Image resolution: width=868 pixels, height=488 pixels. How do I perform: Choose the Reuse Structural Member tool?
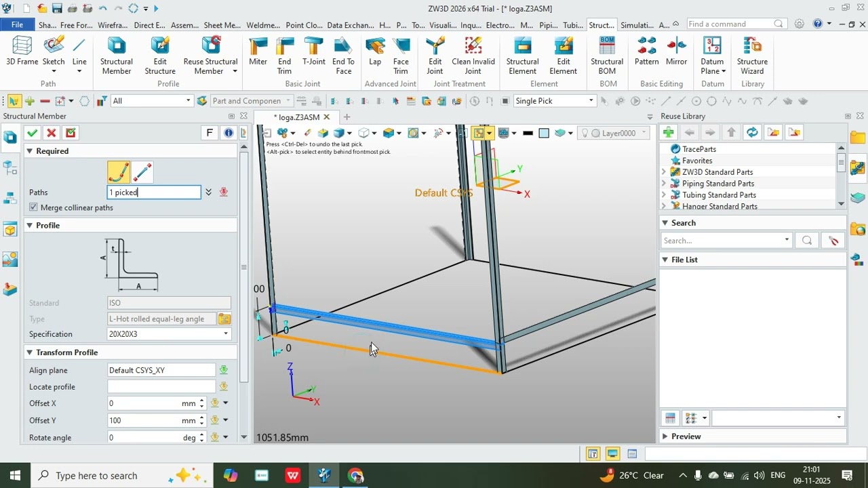[210, 56]
